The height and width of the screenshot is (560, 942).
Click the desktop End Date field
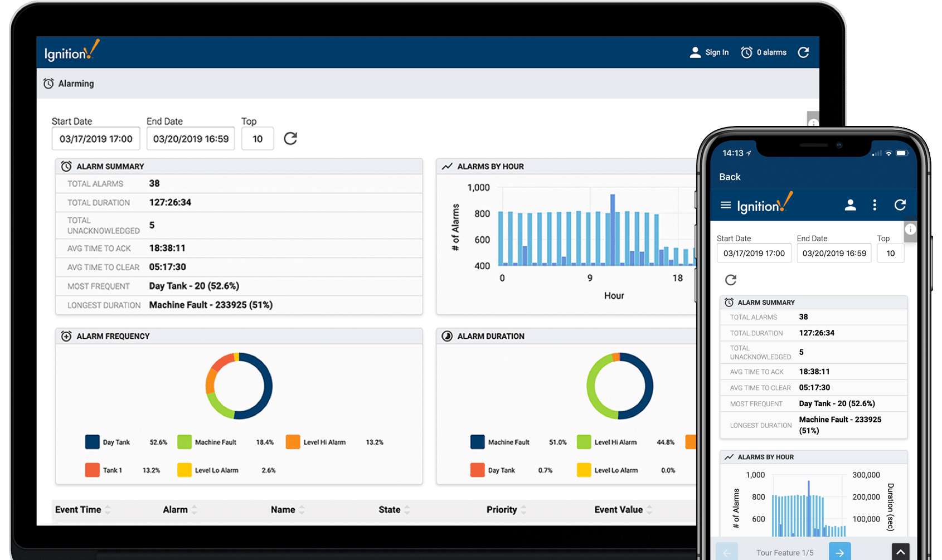(191, 139)
